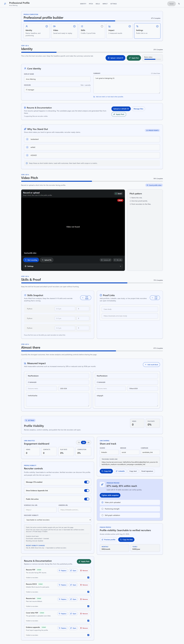
Task: Click the Case study proof link title field
Action: (130, 309)
